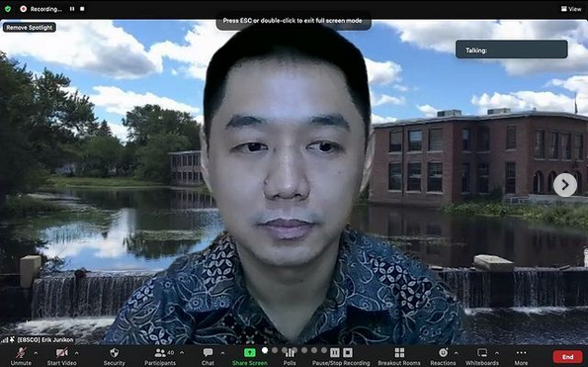The height and width of the screenshot is (367, 588).
Task: Start Video from the camera icon
Action: pyautogui.click(x=62, y=356)
